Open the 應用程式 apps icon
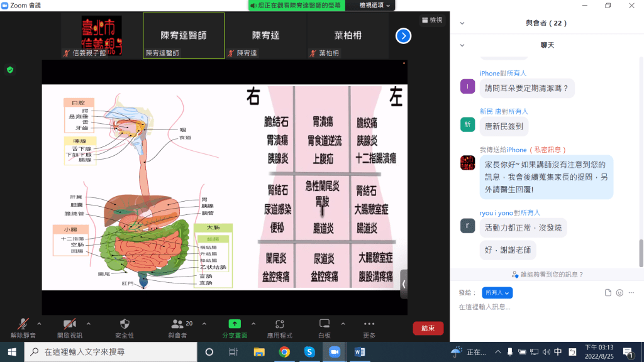Screen dimensions: 644x362 (x=279, y=324)
